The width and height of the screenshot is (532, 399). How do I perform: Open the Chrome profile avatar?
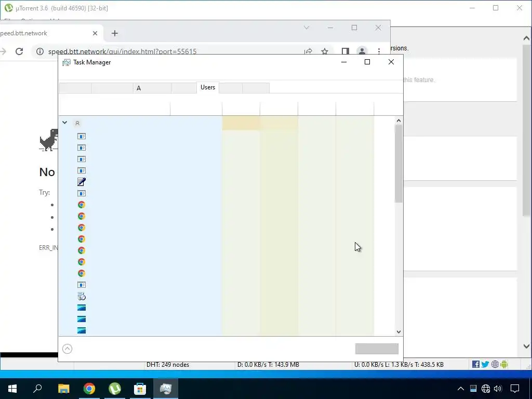pos(362,51)
